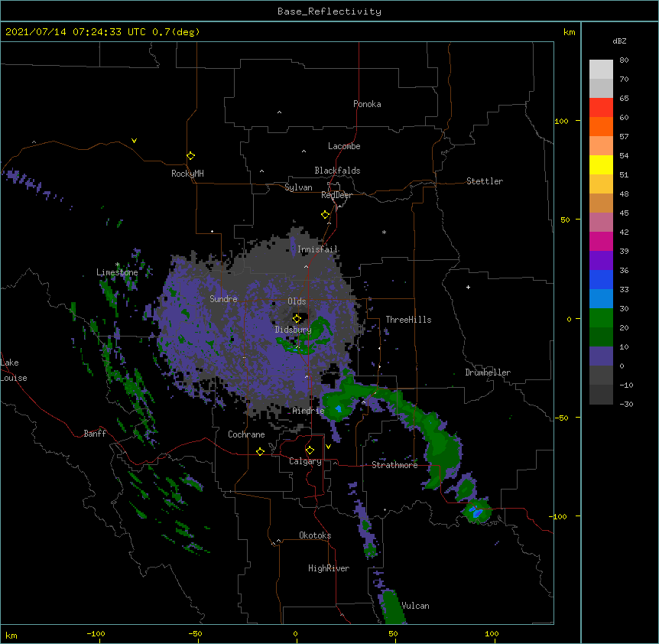Click the orange 57-60 dBZ legend swatch
This screenshot has height=644, width=659.
(601, 126)
